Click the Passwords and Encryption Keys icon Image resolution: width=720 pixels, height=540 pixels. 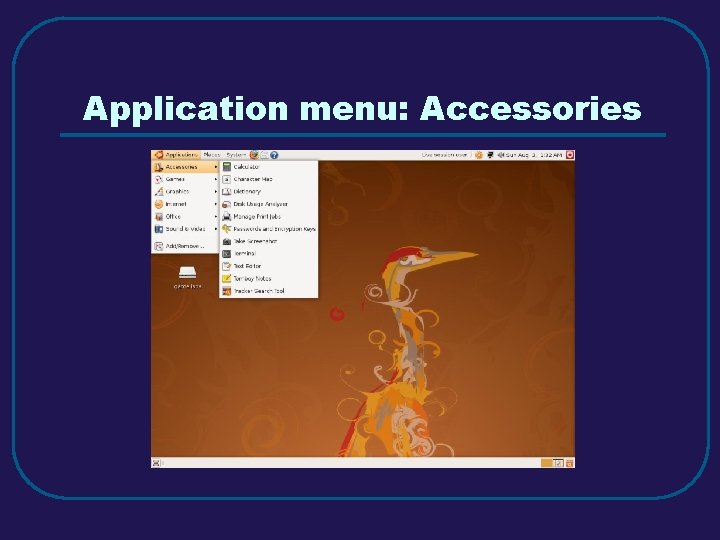coord(227,229)
